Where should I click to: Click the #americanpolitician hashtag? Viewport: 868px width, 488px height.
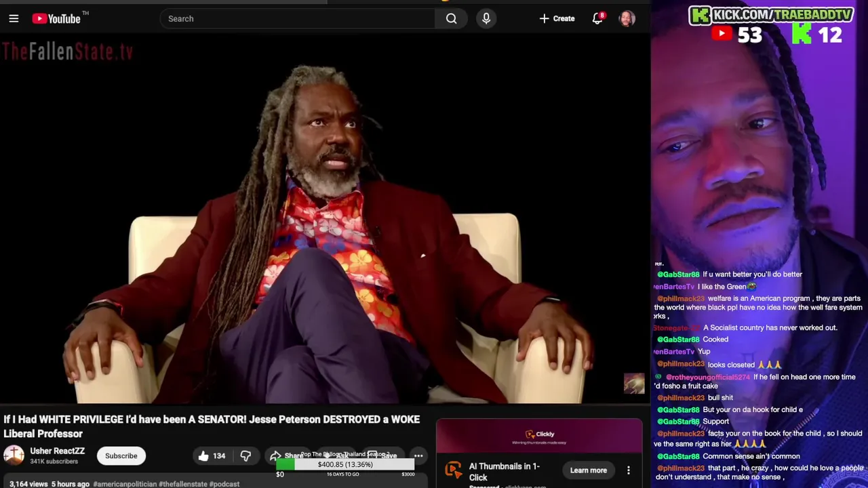[x=125, y=484]
